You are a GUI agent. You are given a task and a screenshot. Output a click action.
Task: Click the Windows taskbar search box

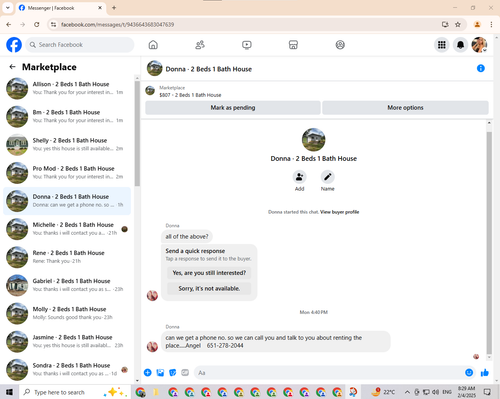click(x=75, y=392)
